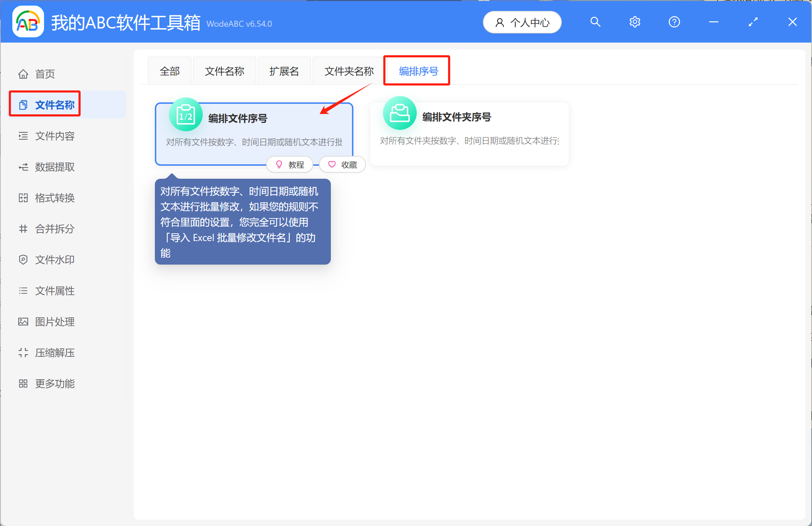Select 文件内容 in the sidebar
This screenshot has width=812, height=526.
[55, 136]
